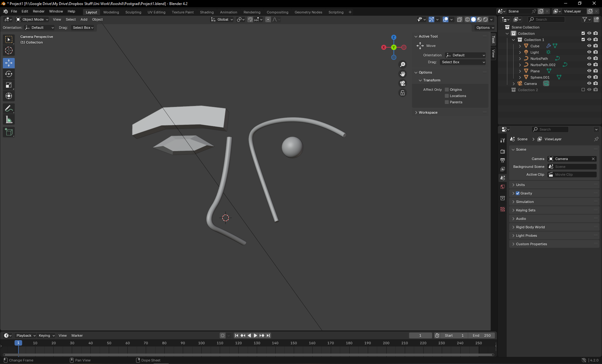Open the Object Mode dropdown

[x=32, y=19]
